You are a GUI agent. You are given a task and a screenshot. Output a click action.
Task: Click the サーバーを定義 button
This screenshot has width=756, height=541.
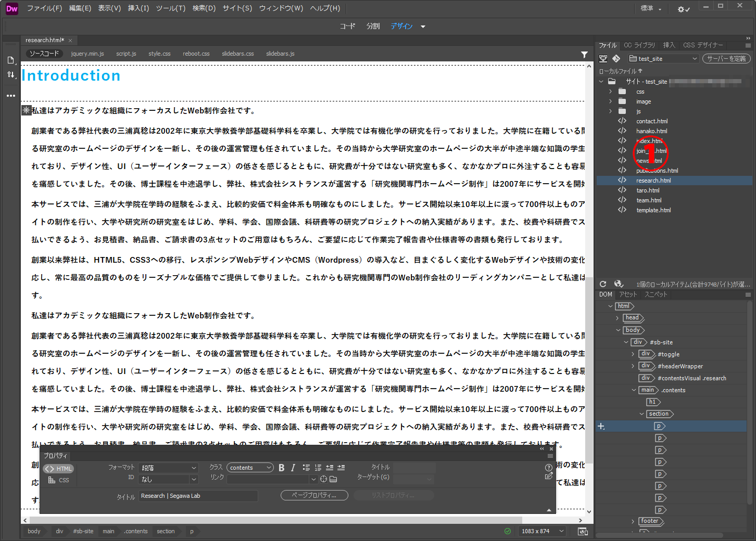point(726,59)
